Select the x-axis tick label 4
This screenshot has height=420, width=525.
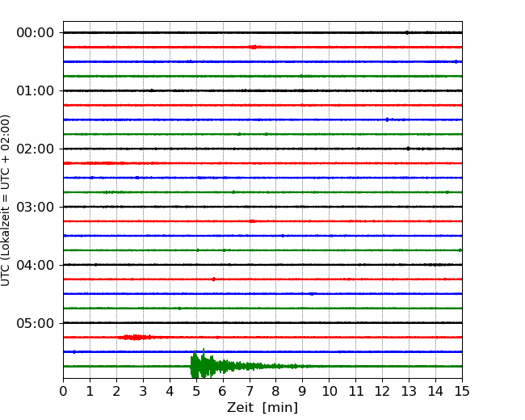tap(170, 391)
